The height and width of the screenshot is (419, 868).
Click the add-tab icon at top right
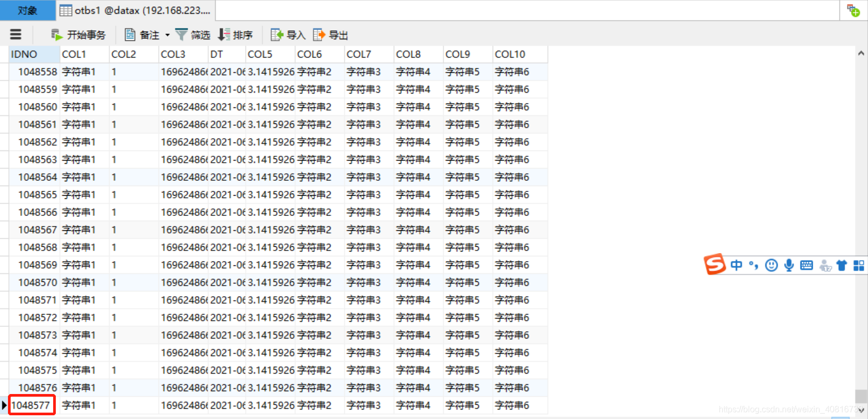(x=854, y=11)
